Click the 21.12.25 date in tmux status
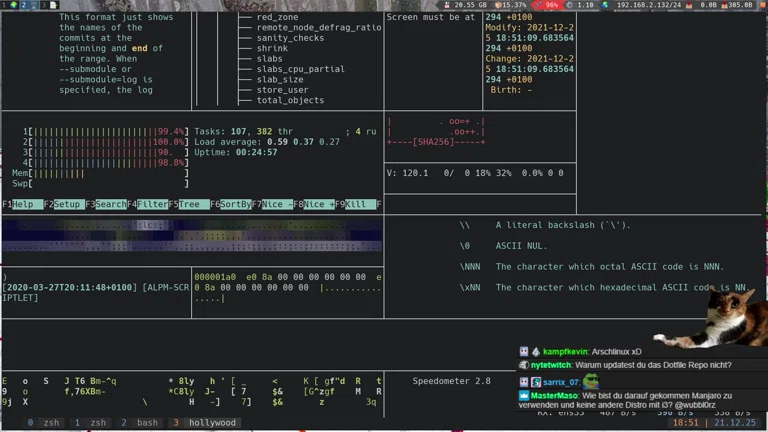 735,422
